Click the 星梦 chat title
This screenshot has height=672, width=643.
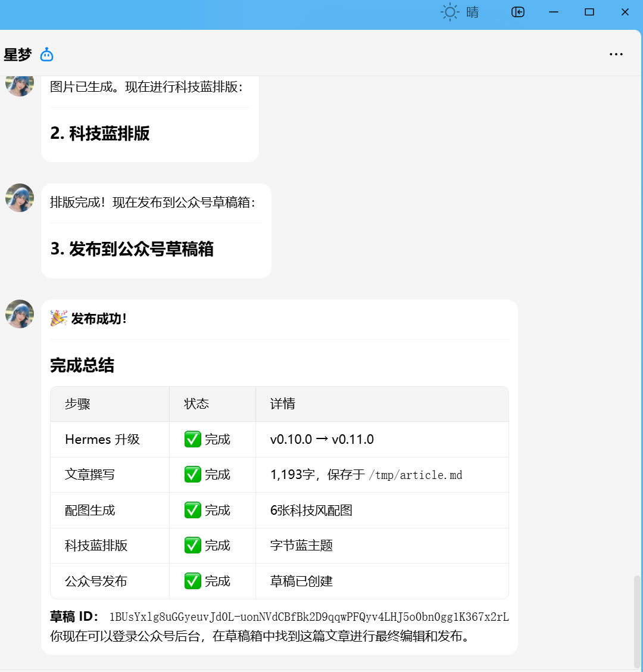point(18,55)
